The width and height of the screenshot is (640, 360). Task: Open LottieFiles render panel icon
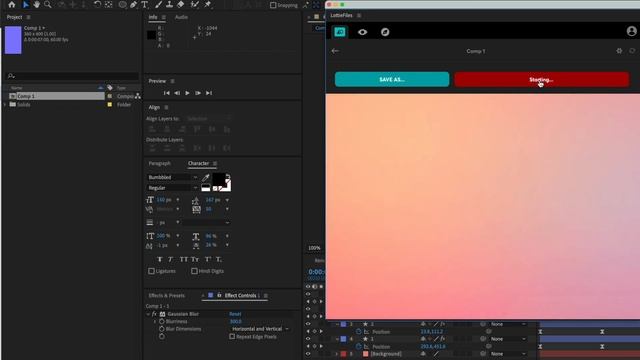pos(340,32)
